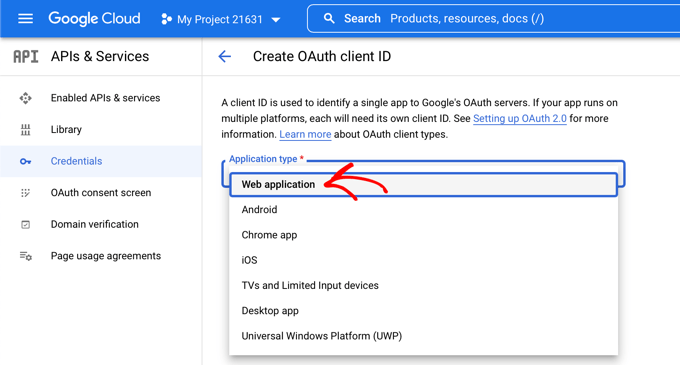Select Universal Windows Platform (UWP)
Viewport: 680px width, 365px height.
tap(423, 336)
